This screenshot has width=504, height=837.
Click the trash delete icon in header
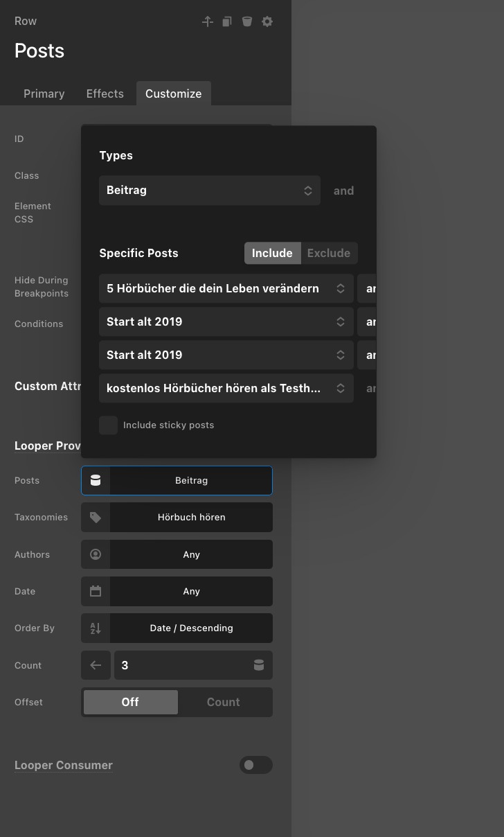[x=246, y=21]
